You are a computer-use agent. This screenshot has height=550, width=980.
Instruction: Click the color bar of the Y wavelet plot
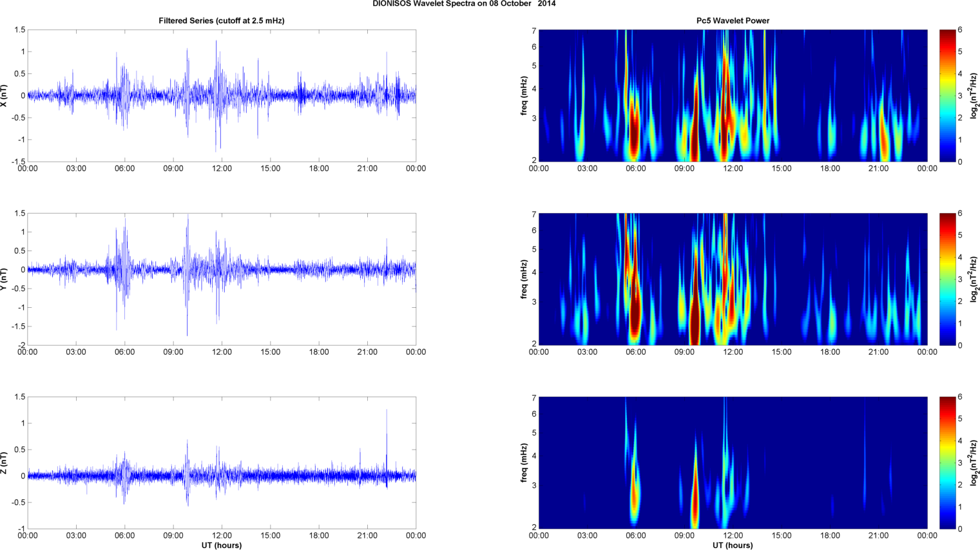point(947,279)
